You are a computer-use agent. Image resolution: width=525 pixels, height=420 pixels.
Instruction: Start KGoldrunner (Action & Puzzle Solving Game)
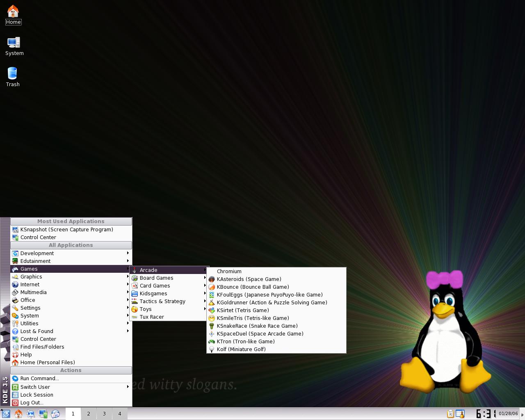[276, 303]
